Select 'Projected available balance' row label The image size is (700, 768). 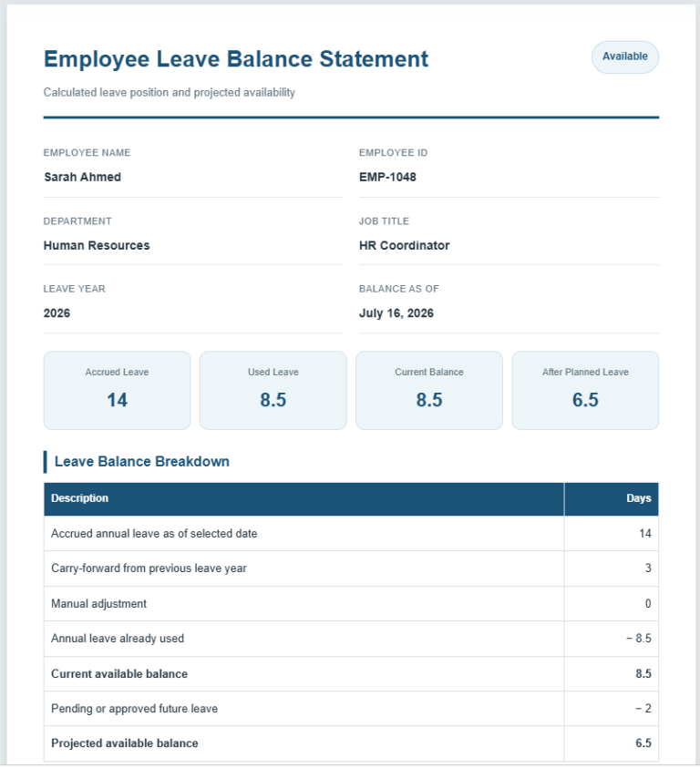(x=125, y=743)
